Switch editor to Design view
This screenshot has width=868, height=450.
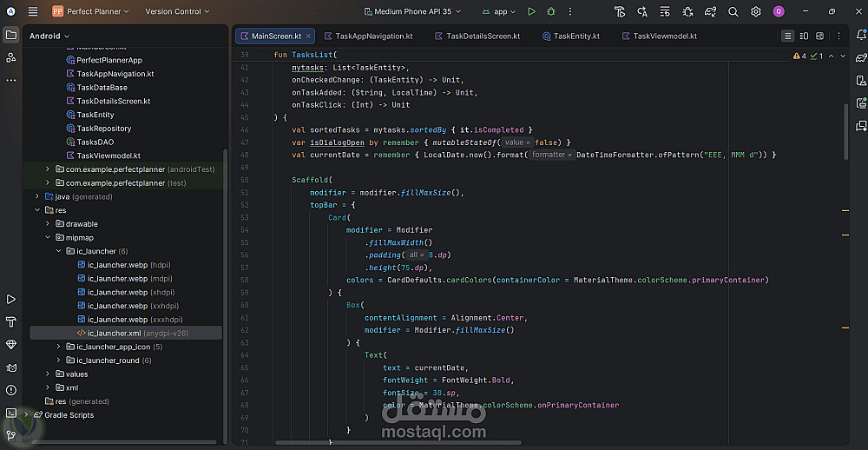tap(820, 36)
